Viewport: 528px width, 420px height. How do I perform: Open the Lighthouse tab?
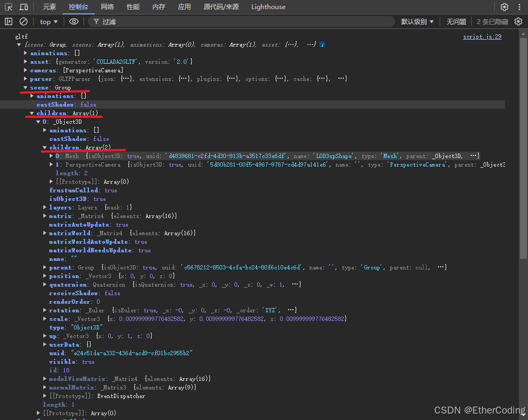pyautogui.click(x=268, y=7)
